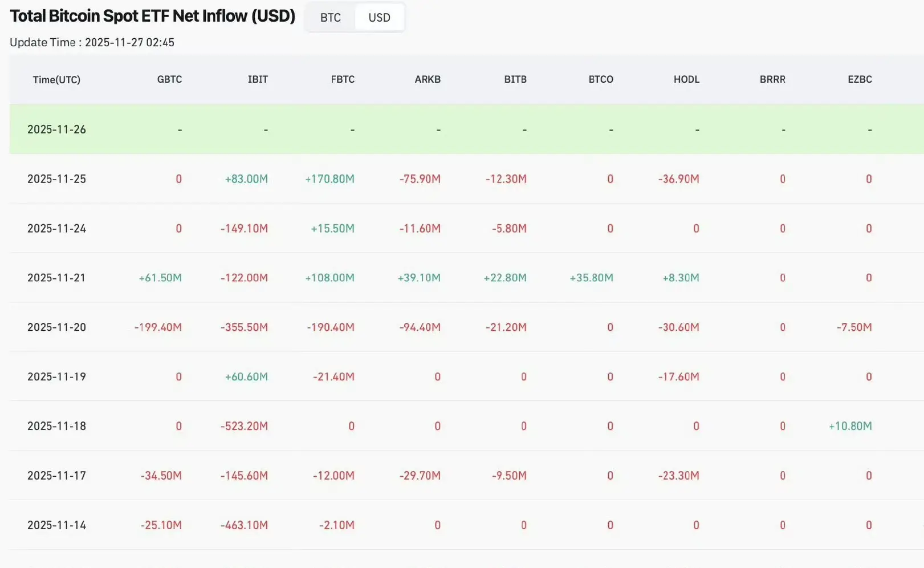Click the -7.50M EZBC value

(854, 327)
